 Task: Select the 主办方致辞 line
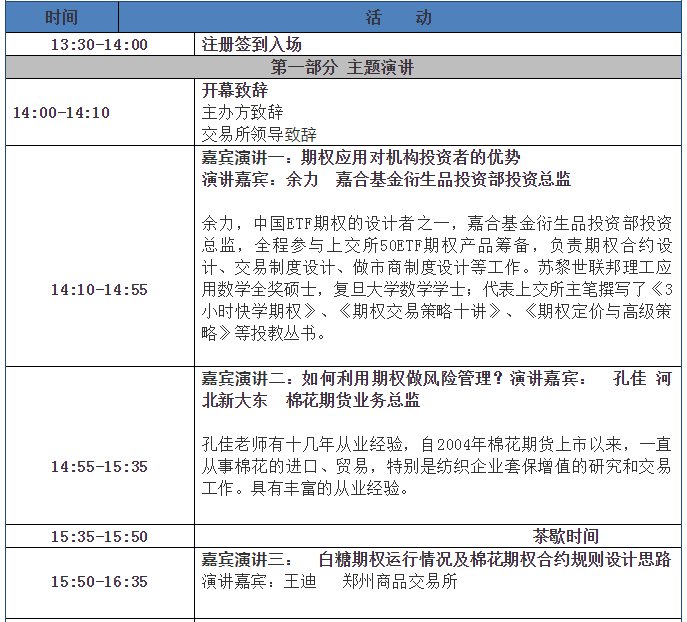(242, 112)
